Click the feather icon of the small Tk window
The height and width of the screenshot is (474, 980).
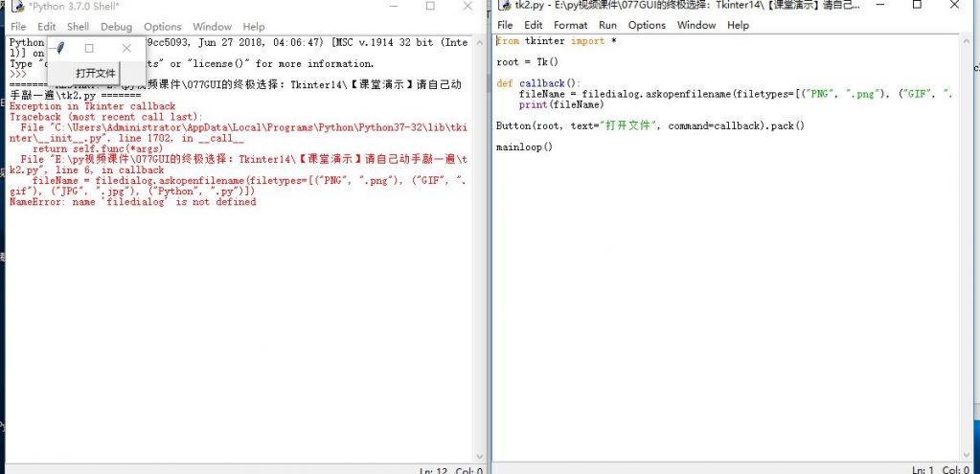pos(60,48)
